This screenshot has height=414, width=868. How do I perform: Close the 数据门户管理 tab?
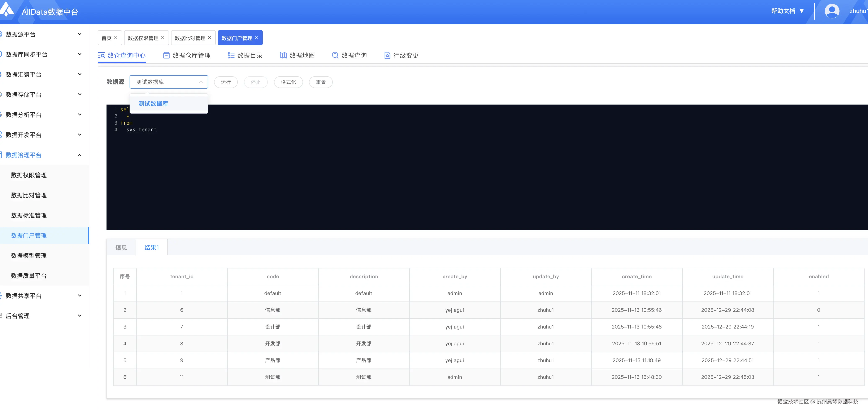coord(256,38)
